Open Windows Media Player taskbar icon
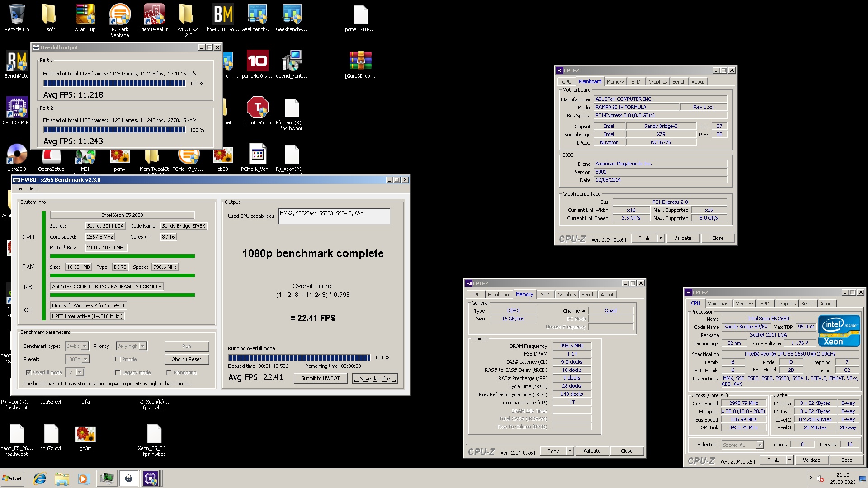This screenshot has height=488, width=868. click(x=84, y=479)
